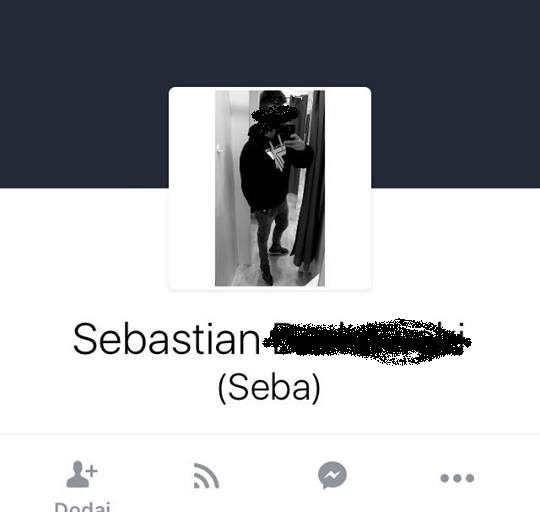Click the gray speech bubble Messenger icon

(x=332, y=475)
